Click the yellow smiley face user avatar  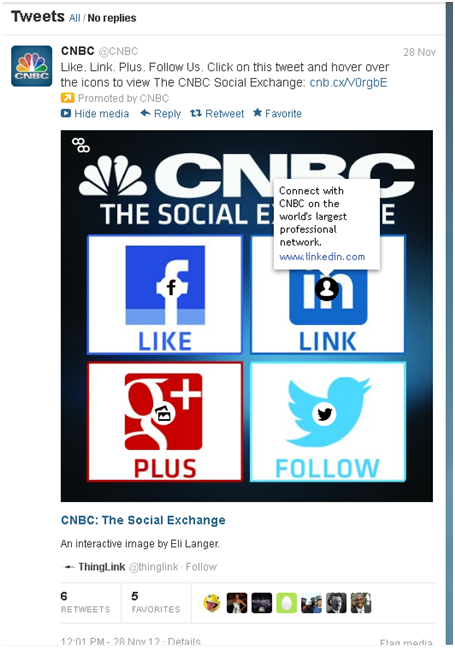point(212,603)
